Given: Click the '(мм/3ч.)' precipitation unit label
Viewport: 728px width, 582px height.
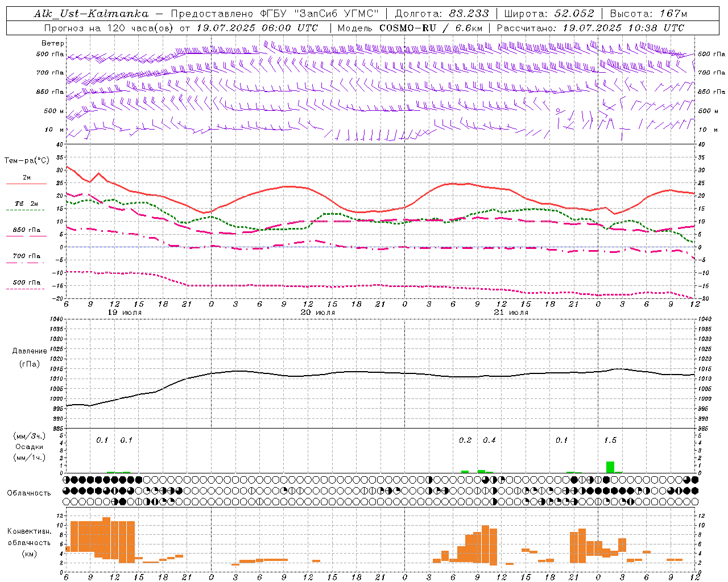Looking at the screenshot, I should click(29, 436).
